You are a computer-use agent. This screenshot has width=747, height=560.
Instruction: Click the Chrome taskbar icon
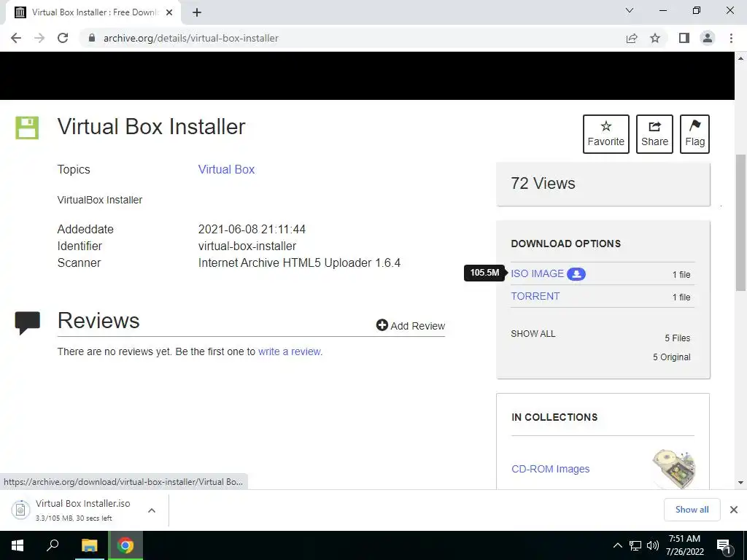tap(125, 545)
